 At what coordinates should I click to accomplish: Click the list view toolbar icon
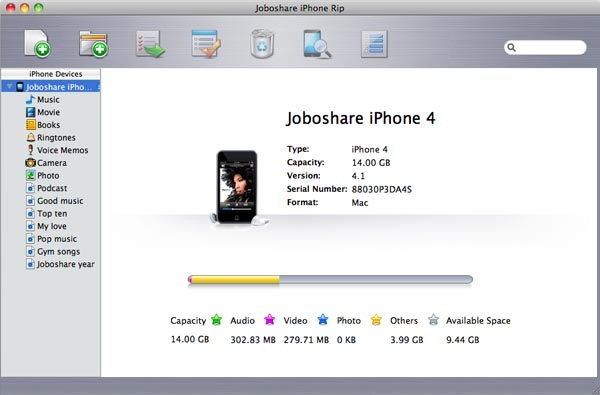click(x=374, y=44)
